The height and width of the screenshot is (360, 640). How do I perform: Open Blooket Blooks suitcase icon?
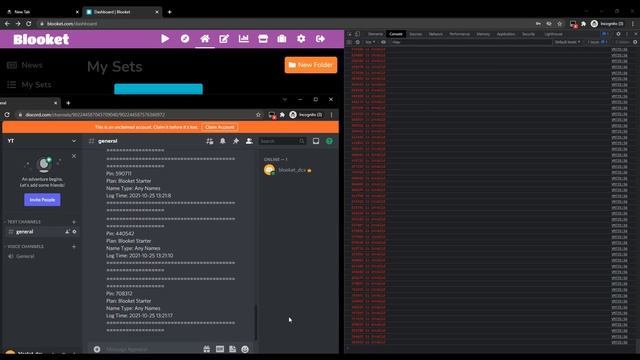282,39
